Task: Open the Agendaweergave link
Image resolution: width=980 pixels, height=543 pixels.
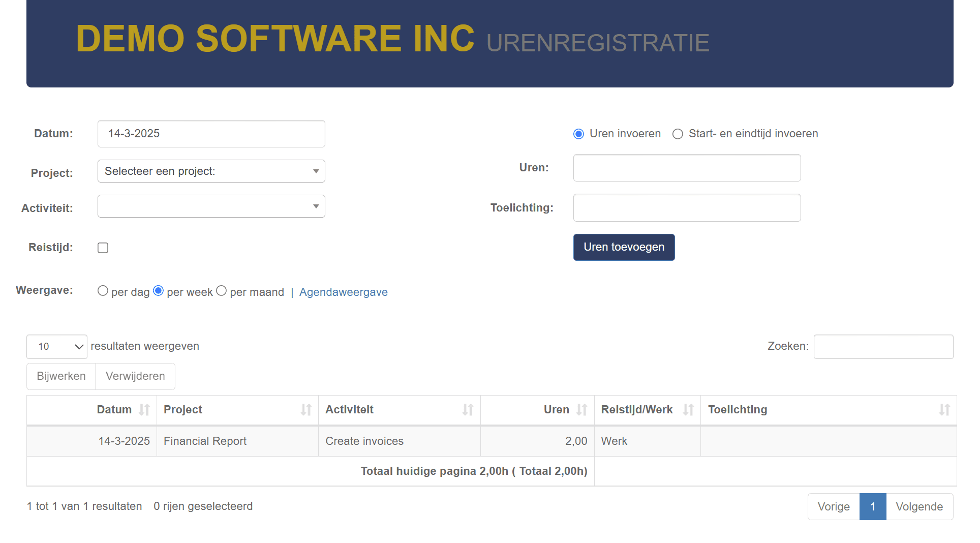Action: coord(343,292)
